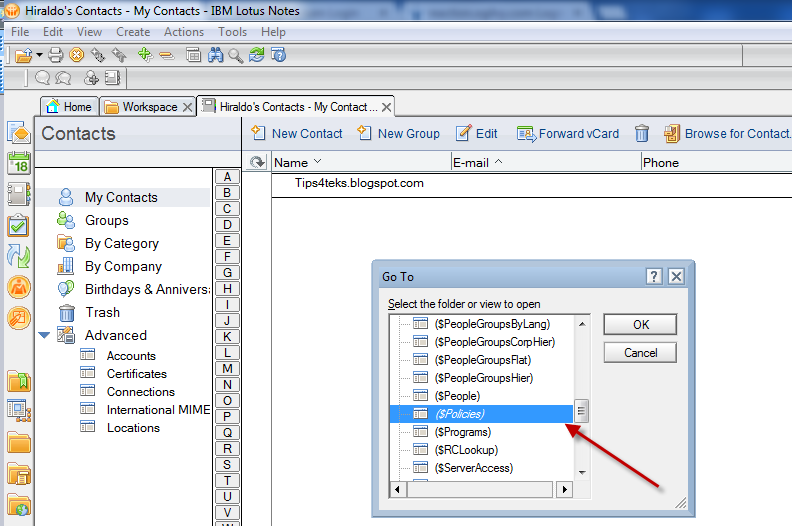This screenshot has height=526, width=792.
Task: Click the help question-mark toolbar icon
Action: (278, 55)
